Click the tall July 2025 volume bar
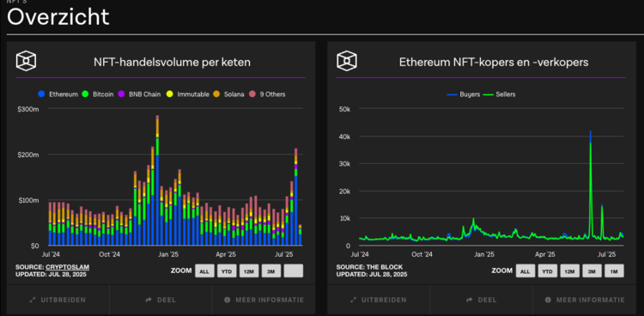644x316 pixels. [x=295, y=197]
